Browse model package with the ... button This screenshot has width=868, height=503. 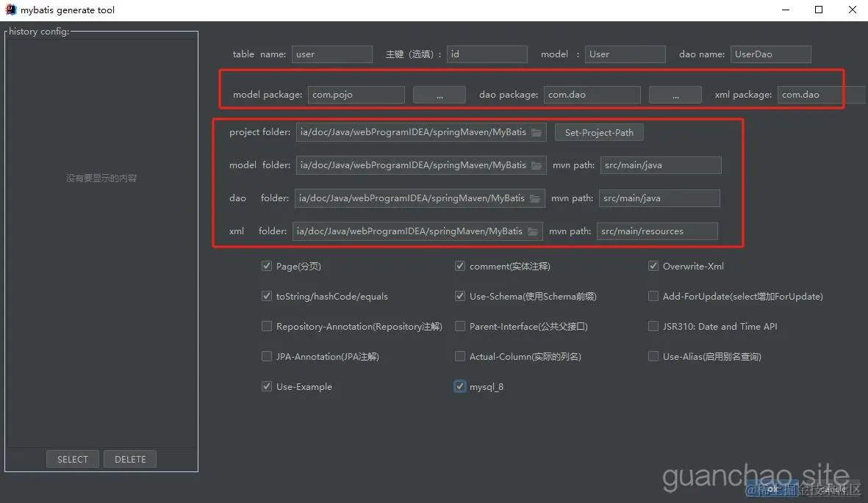pos(440,95)
